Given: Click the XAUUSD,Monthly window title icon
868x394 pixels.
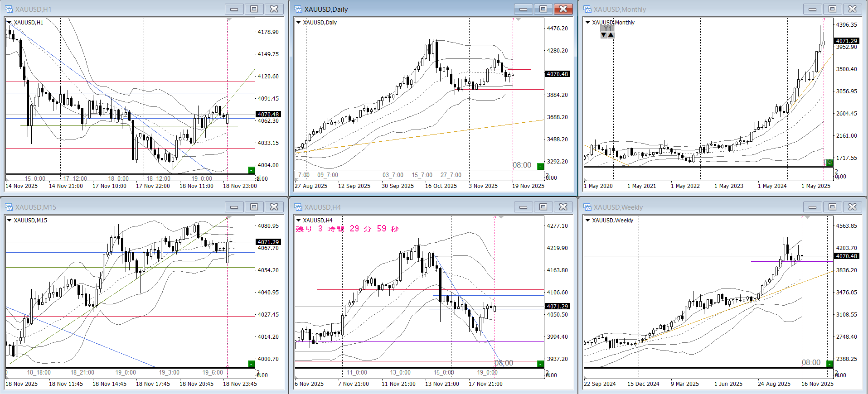Looking at the screenshot, I should point(587,9).
